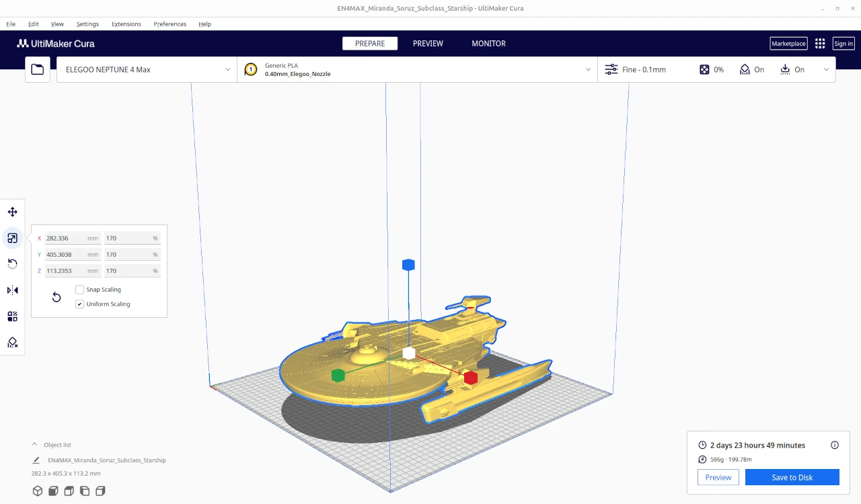The width and height of the screenshot is (861, 504).
Task: Click the support On icon
Action: point(745,69)
